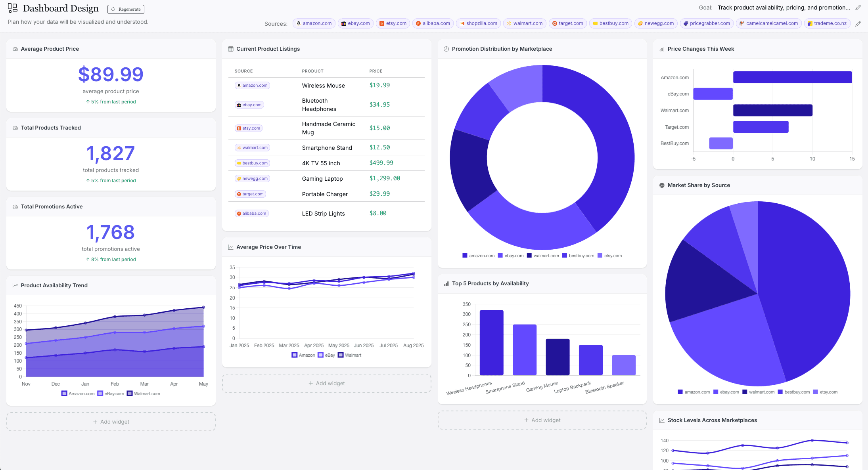
Task: Toggle Amazon legend in Average Price Over Time
Action: 303,355
